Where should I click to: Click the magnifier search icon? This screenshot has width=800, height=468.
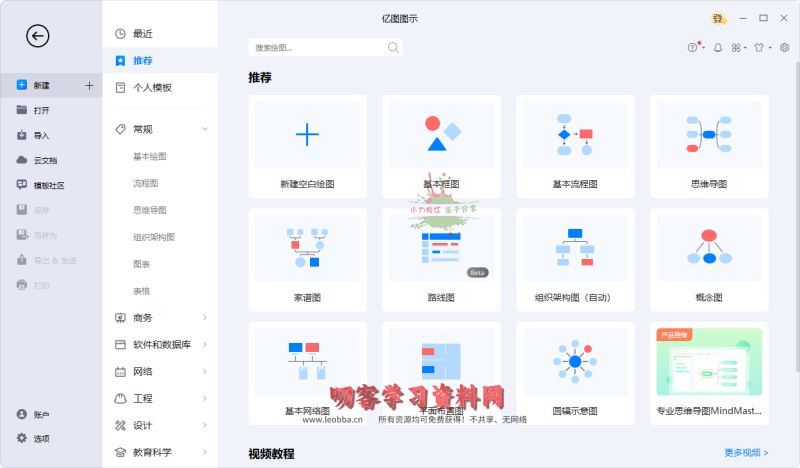coord(393,47)
